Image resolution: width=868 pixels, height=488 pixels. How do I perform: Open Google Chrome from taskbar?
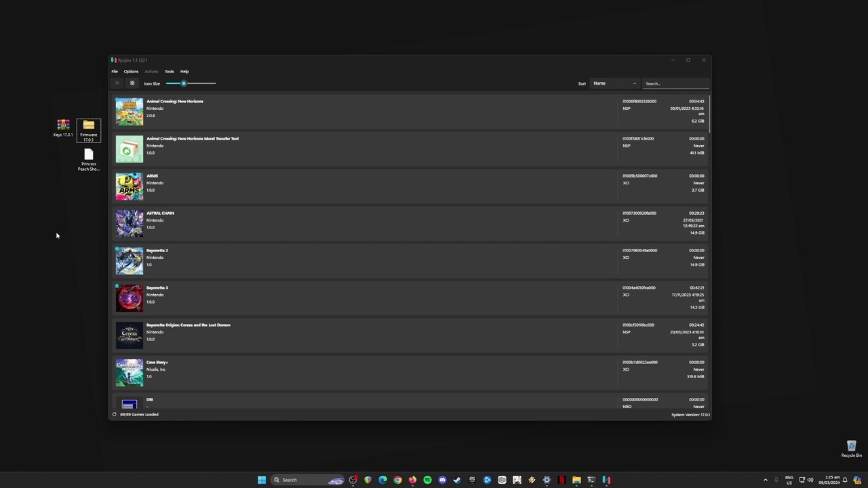[397, 480]
